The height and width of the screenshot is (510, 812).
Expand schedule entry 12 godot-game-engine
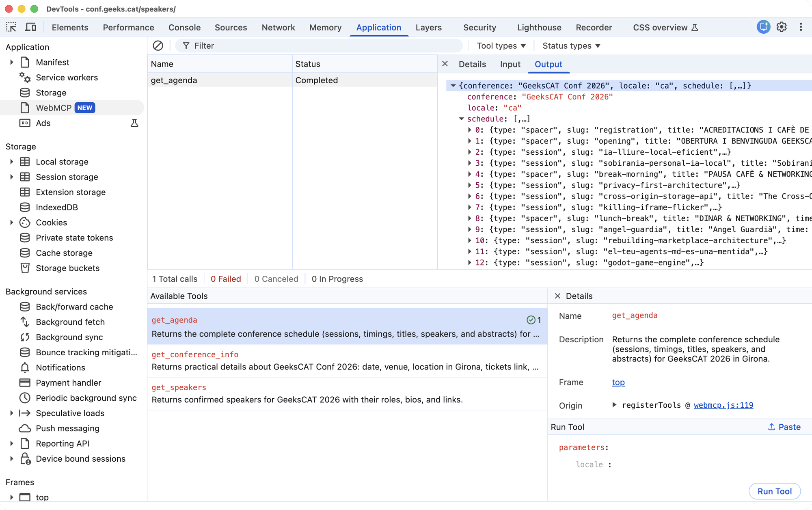[470, 263]
